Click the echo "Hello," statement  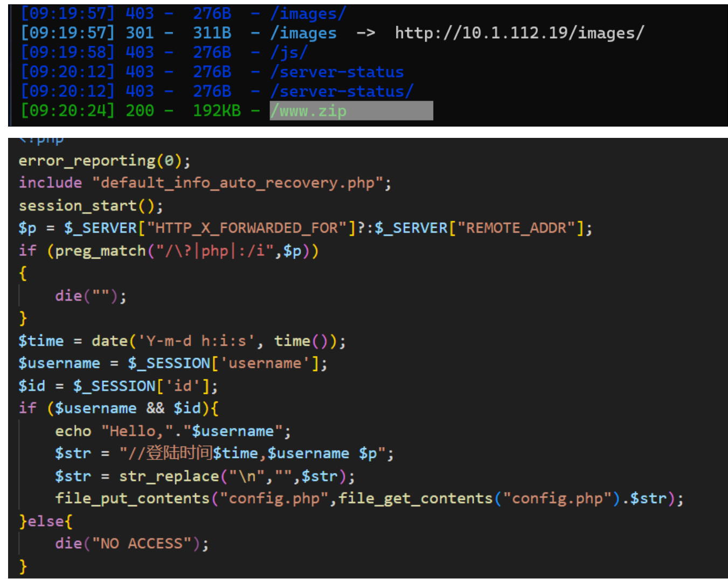[x=172, y=431]
